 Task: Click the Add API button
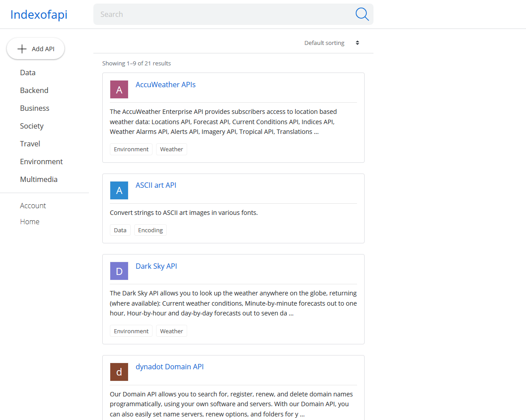click(x=36, y=48)
